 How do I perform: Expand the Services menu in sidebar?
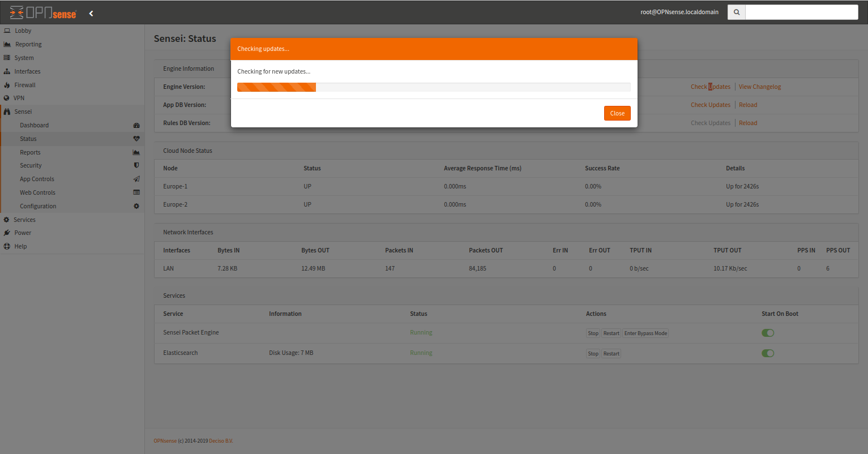(24, 220)
